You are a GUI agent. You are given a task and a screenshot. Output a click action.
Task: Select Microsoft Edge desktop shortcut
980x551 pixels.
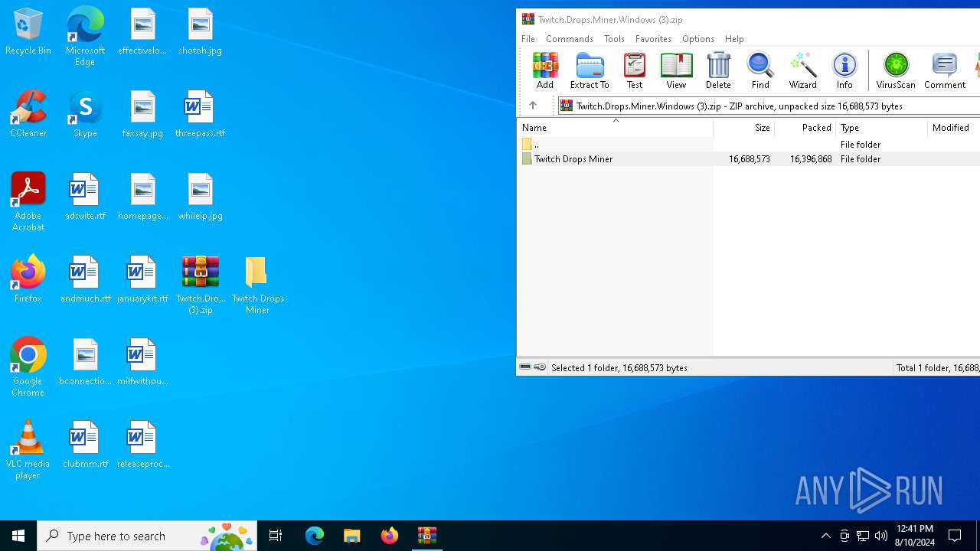pos(85,37)
